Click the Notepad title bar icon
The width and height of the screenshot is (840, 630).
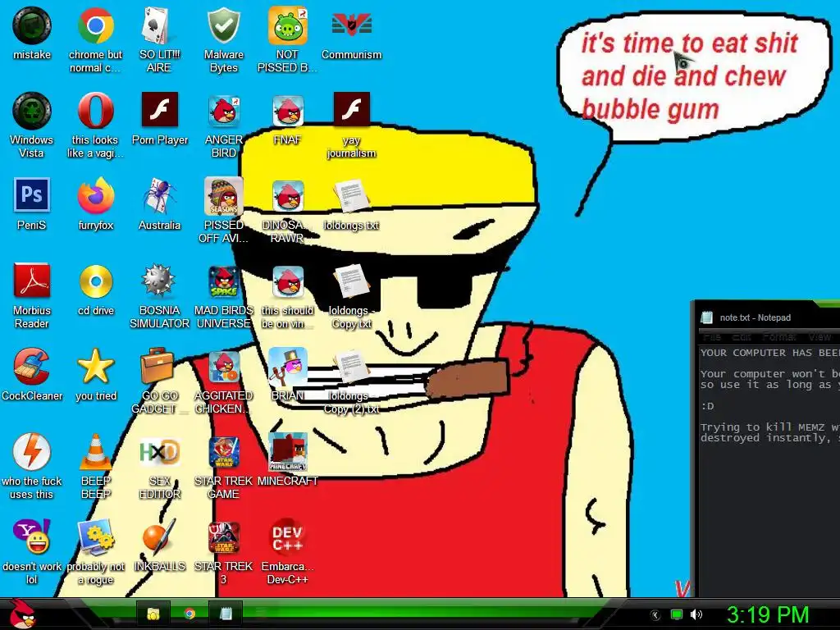tap(707, 317)
